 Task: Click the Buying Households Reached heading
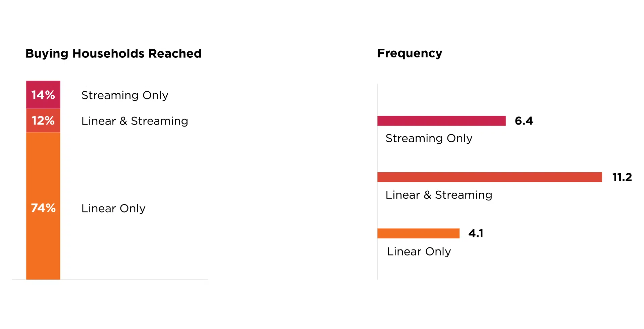[113, 54]
